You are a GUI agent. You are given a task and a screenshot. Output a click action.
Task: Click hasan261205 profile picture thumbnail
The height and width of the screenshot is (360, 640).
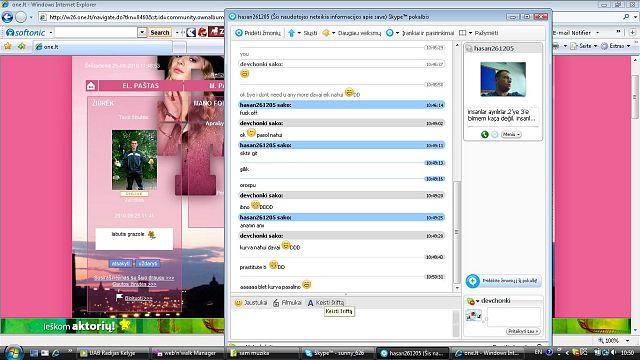coord(503,79)
